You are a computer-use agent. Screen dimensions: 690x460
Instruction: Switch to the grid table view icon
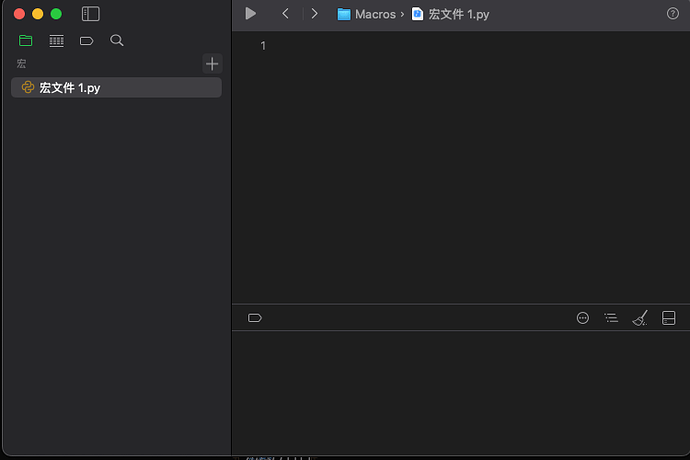(x=56, y=40)
